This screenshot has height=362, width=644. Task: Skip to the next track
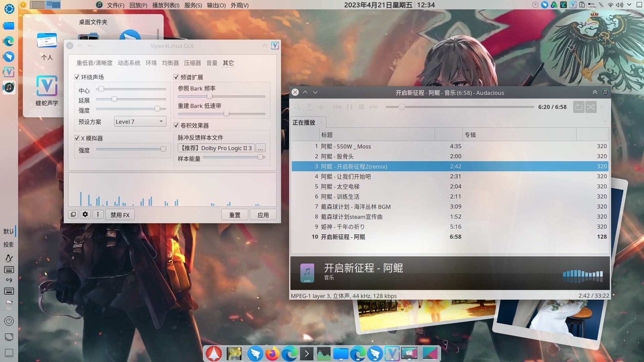point(373,107)
